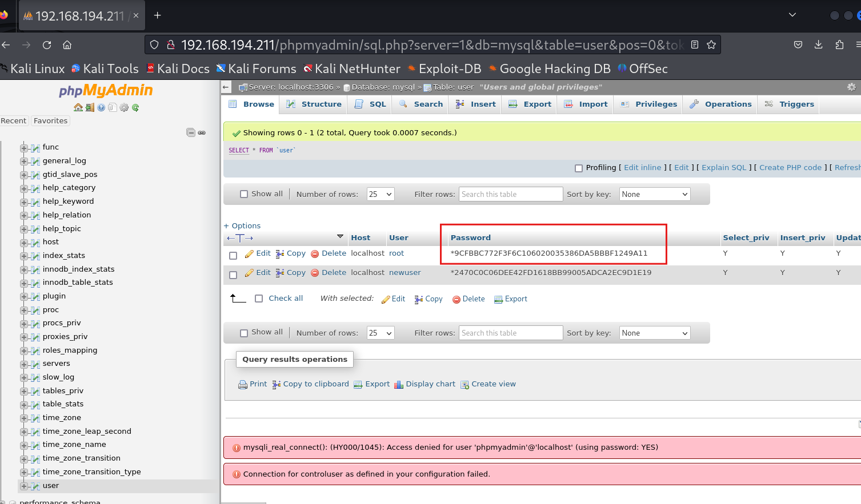Viewport: 861px width, 504px height.
Task: Save page to Pocket icon
Action: point(798,45)
